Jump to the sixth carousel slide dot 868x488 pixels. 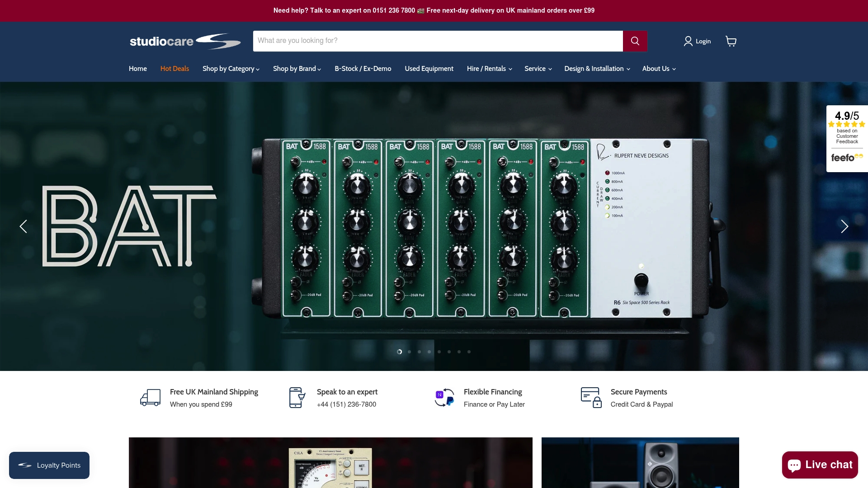click(x=449, y=352)
